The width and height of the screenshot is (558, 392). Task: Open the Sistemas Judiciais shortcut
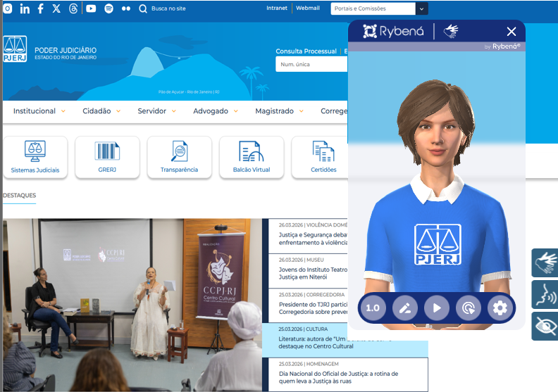tap(35, 156)
